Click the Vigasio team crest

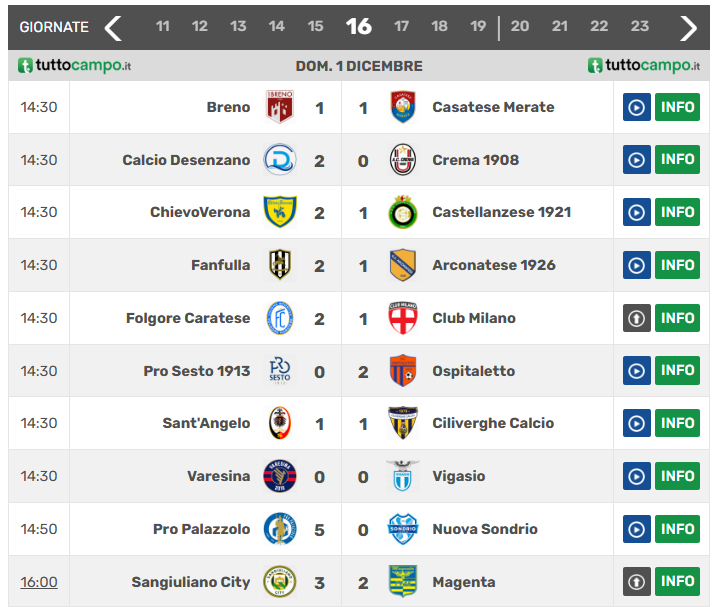[x=403, y=476]
